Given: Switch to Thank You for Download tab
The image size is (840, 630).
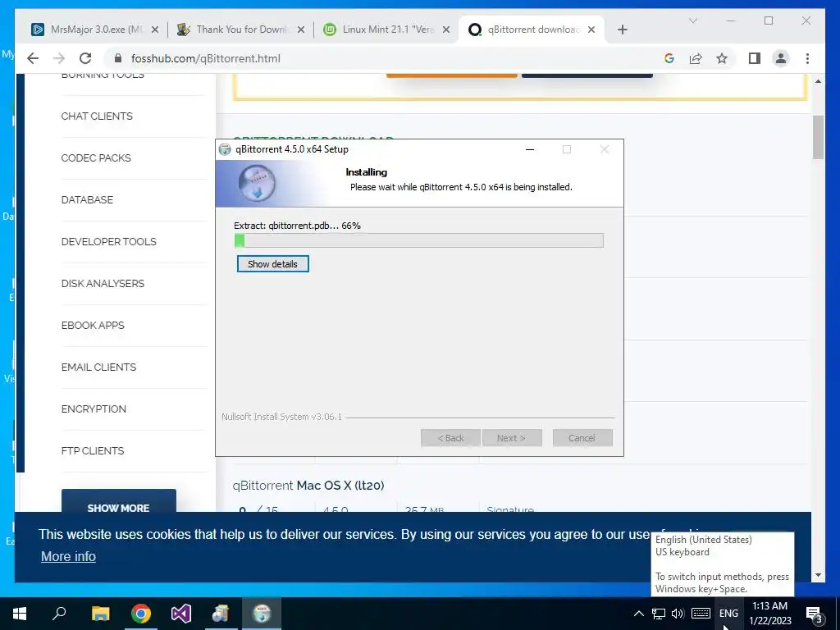Looking at the screenshot, I should [x=241, y=30].
